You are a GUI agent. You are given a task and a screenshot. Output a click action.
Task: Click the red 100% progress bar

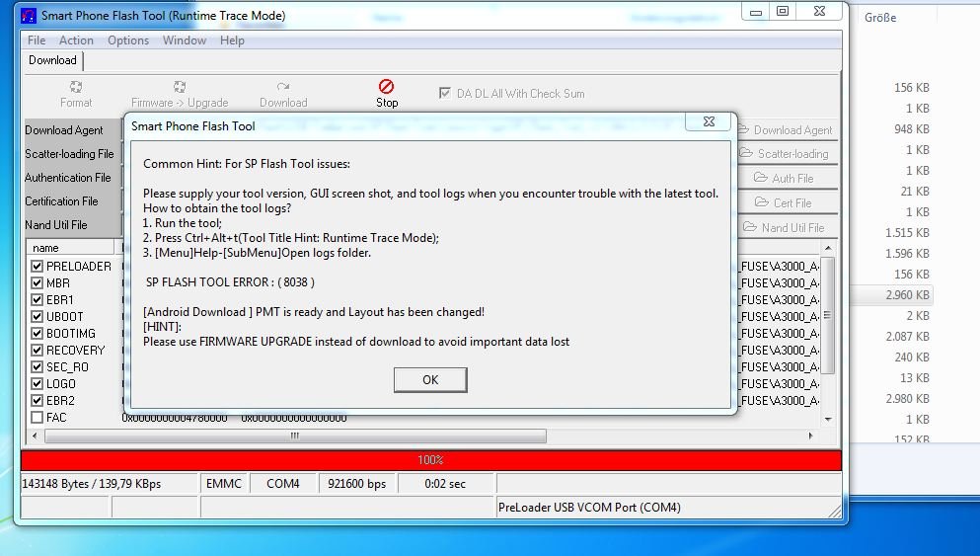tap(430, 459)
